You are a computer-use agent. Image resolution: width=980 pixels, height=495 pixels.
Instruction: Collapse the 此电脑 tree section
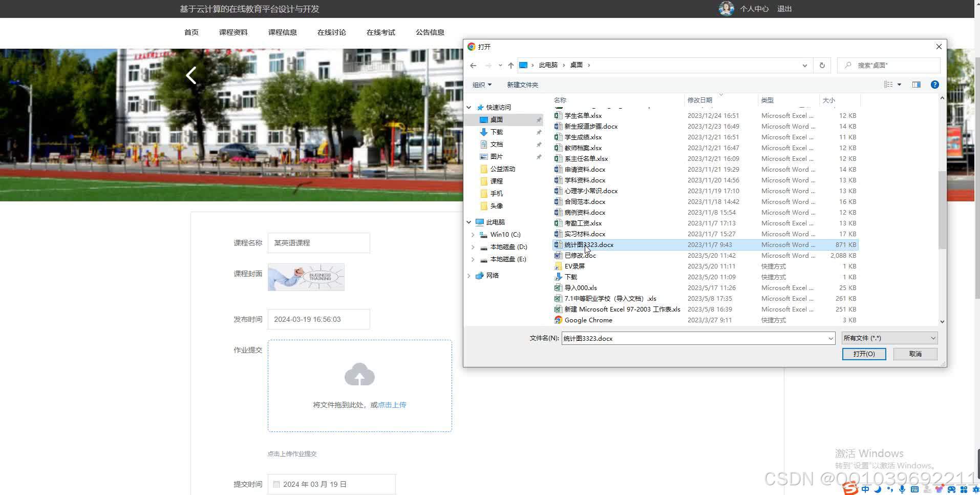[468, 222]
